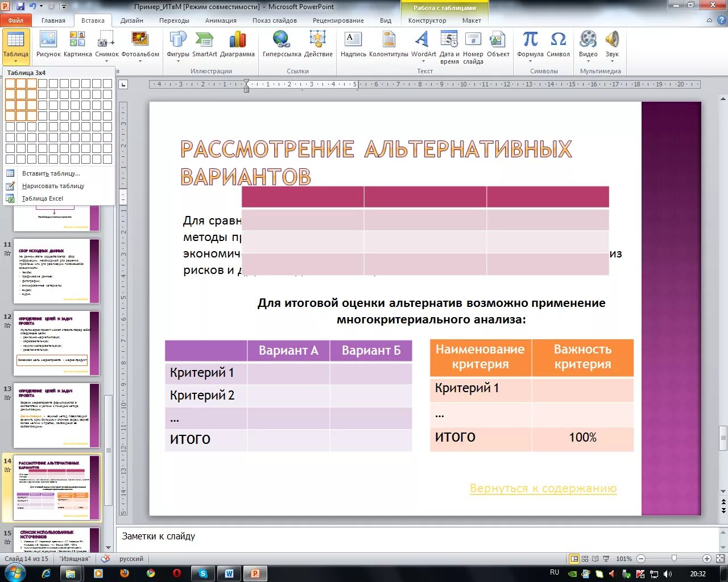Open the Конструктор table tab
Viewport: 728px width, 582px height.
coord(427,20)
